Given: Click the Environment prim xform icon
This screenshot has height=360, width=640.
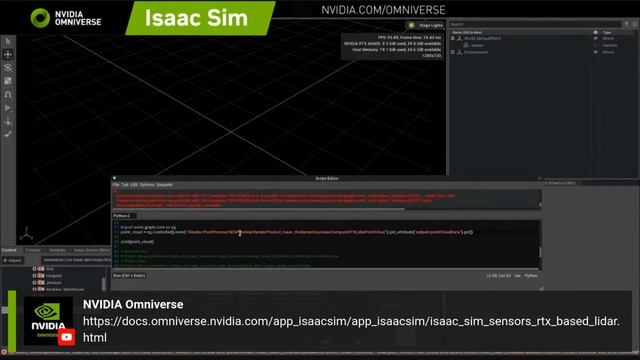Looking at the screenshot, I should [459, 52].
